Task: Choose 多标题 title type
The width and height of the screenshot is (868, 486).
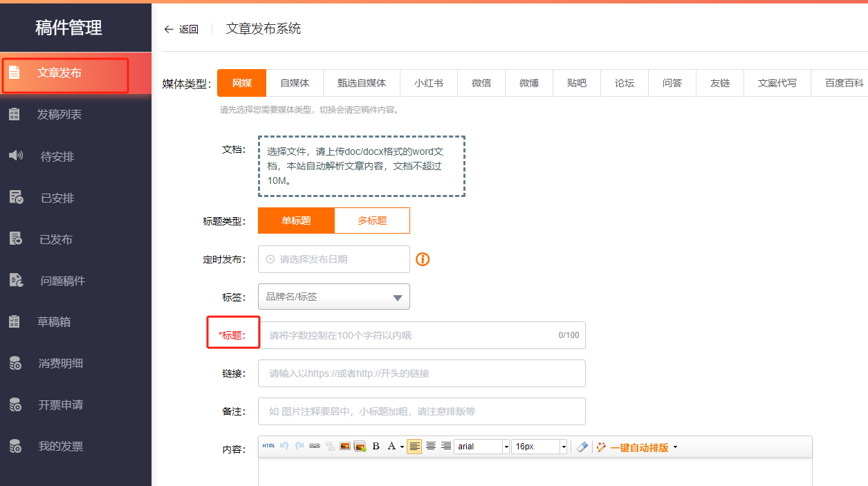Action: pos(372,221)
